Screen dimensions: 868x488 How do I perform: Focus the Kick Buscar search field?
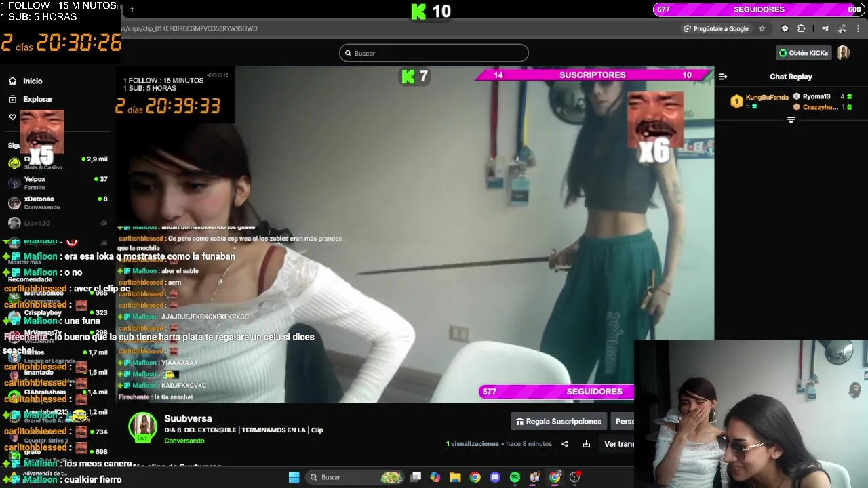[434, 53]
